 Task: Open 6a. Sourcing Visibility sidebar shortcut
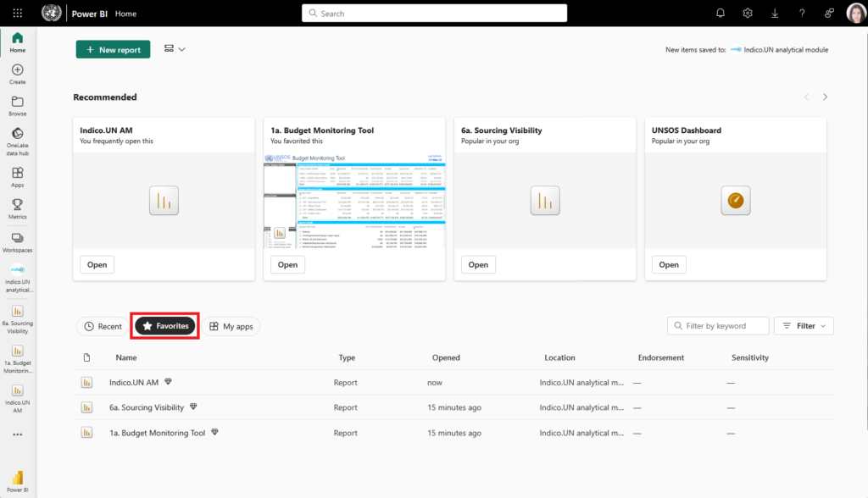click(18, 319)
